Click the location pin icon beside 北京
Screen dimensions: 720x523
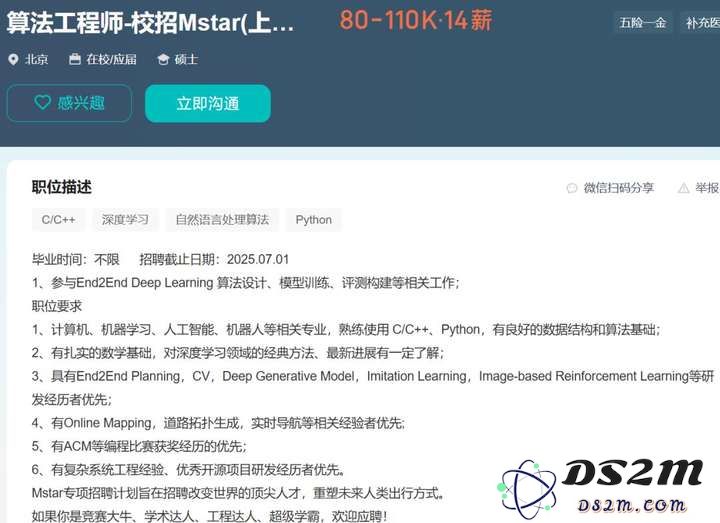point(13,59)
